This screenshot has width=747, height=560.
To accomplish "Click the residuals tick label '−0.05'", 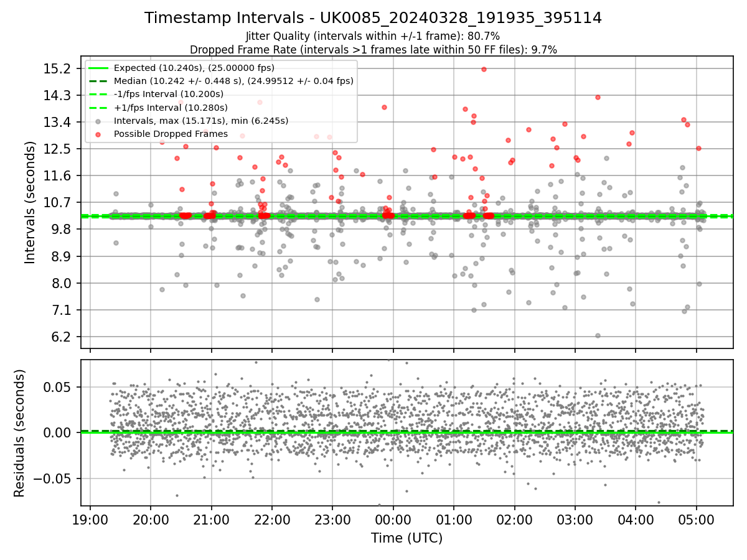I will [x=52, y=478].
